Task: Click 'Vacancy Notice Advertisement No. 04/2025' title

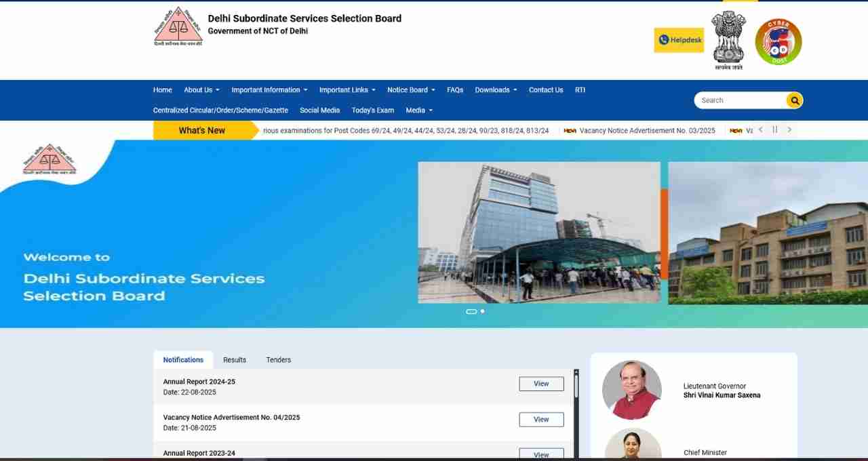Action: 231,418
